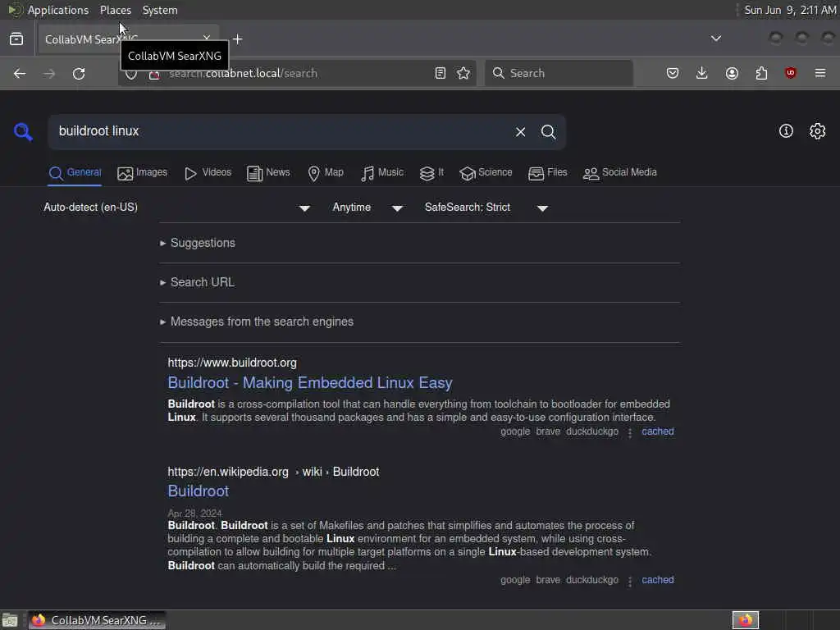Open more options dots for buildroot.org result
840x630 pixels.
pyautogui.click(x=630, y=432)
